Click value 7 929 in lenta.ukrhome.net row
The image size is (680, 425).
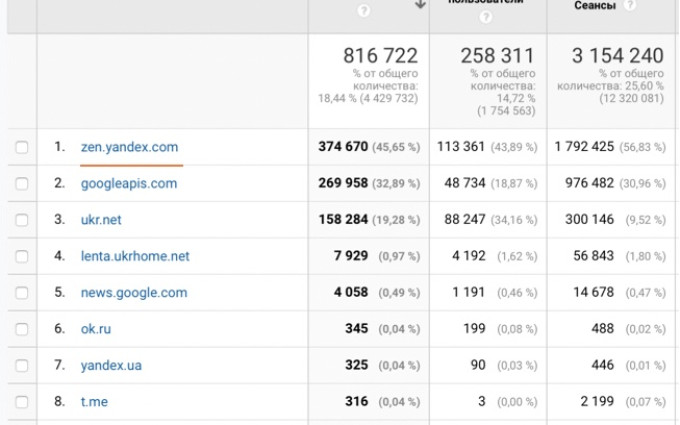[351, 256]
